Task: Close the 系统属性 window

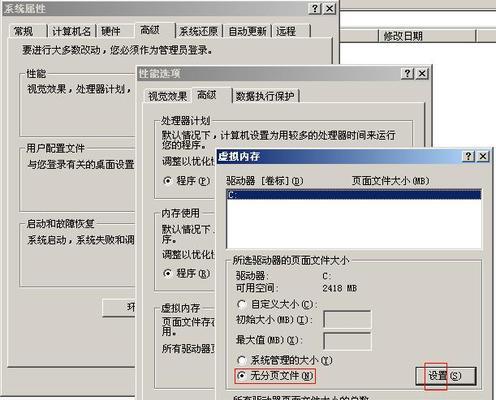Action: click(330, 8)
